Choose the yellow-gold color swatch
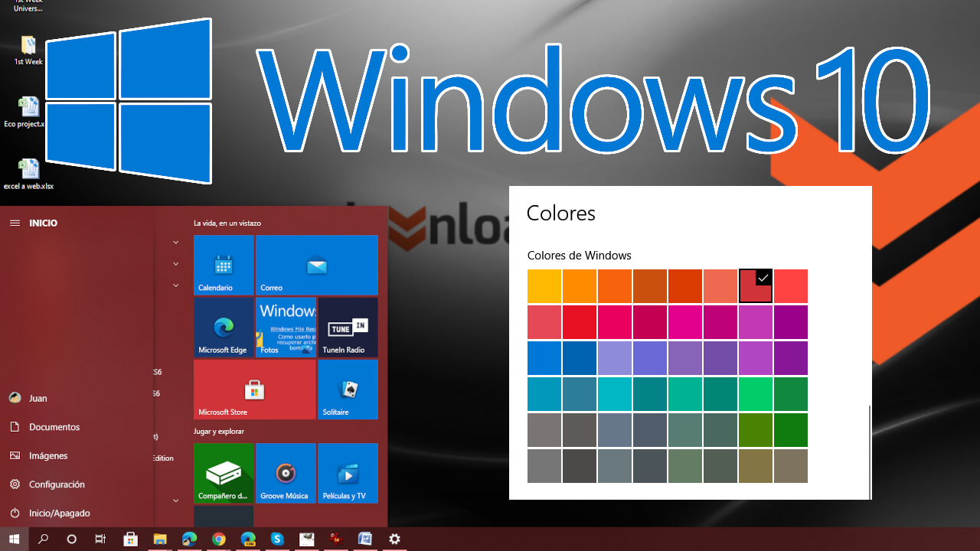980x551 pixels. pos(544,286)
